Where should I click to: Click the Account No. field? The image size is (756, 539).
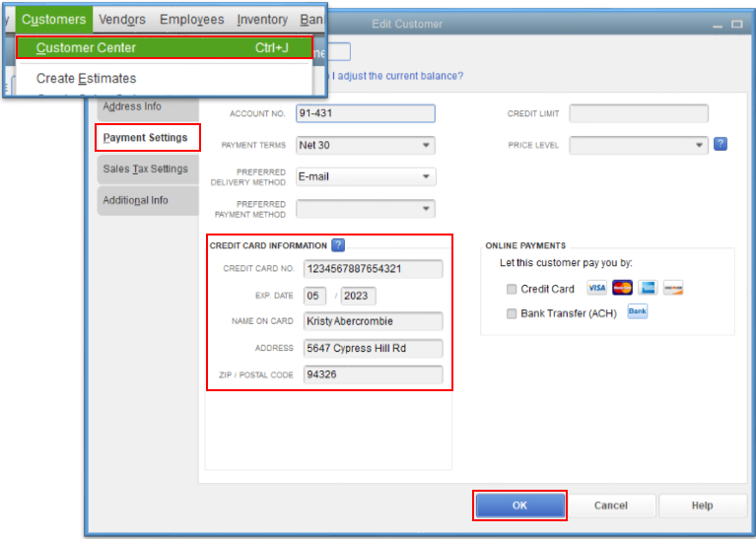click(366, 113)
